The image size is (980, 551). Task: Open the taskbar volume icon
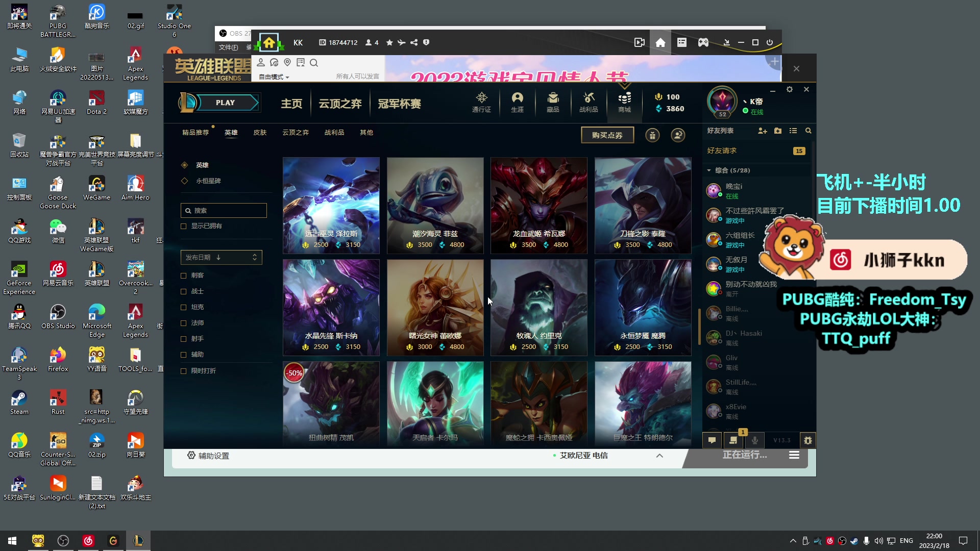878,541
